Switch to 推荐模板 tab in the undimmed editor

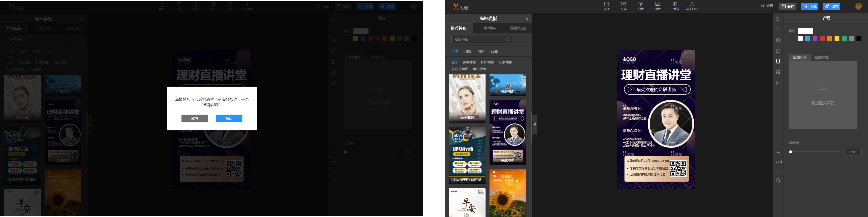(459, 28)
